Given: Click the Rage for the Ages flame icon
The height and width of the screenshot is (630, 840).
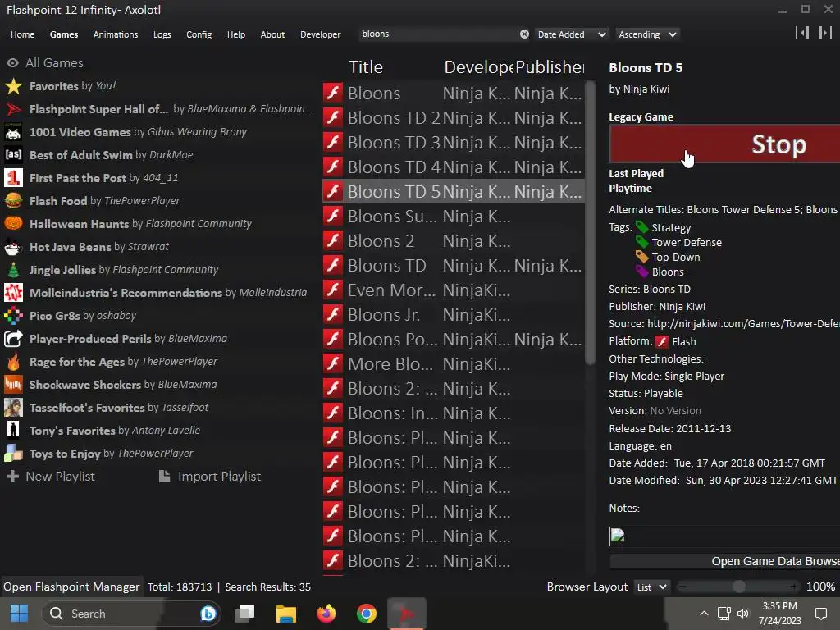Looking at the screenshot, I should [13, 362].
